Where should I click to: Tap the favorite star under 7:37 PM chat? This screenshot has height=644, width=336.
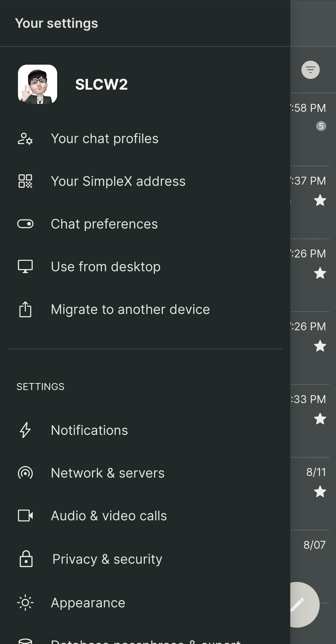tap(320, 200)
